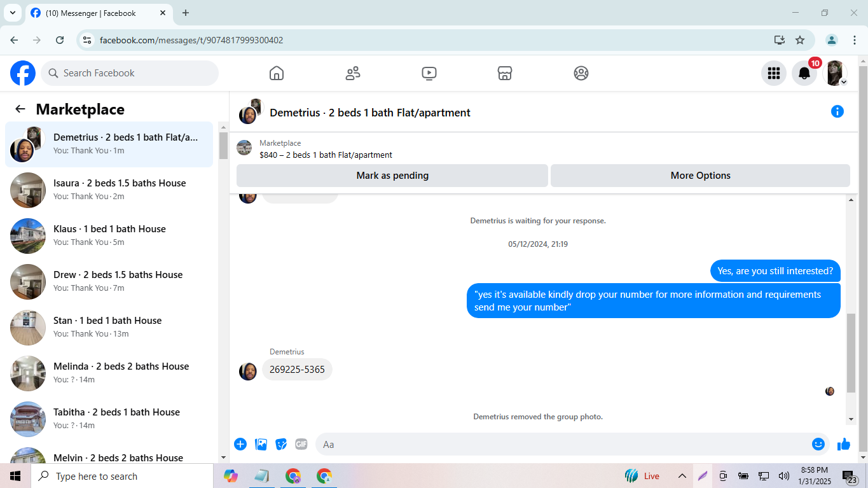Open the emoji picker smiley icon
This screenshot has height=488, width=868.
click(818, 444)
